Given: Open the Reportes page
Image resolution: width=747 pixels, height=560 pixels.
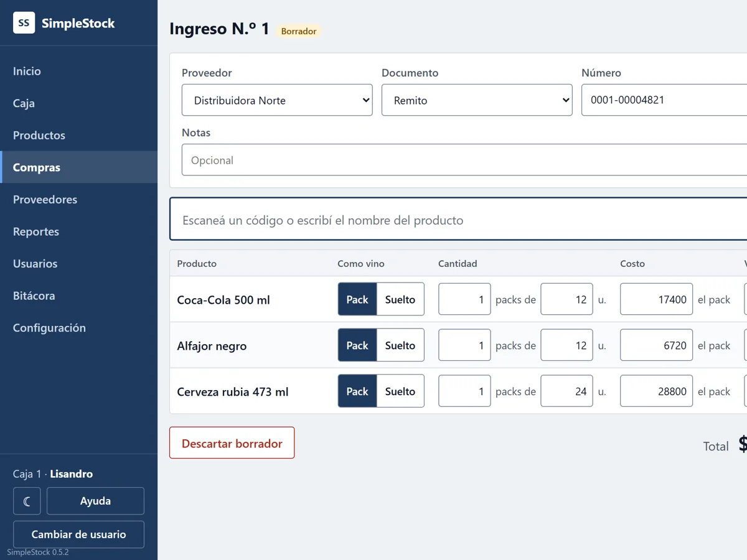Looking at the screenshot, I should pyautogui.click(x=79, y=231).
